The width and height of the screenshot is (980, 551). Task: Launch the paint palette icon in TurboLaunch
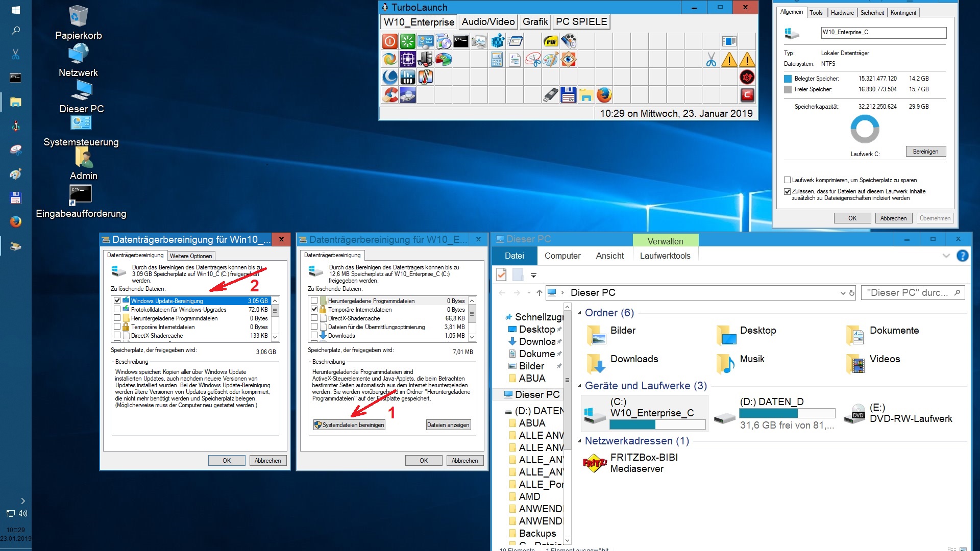tap(551, 60)
